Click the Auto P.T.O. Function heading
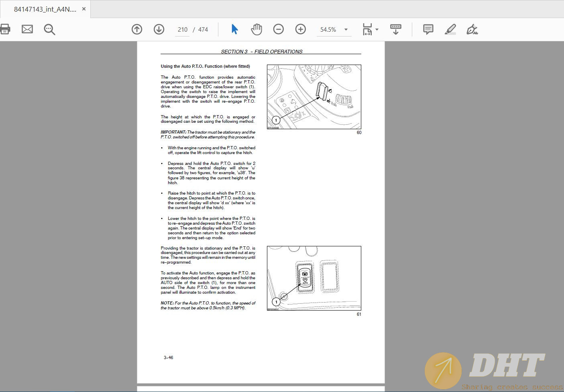The height and width of the screenshot is (392, 564). pos(205,66)
